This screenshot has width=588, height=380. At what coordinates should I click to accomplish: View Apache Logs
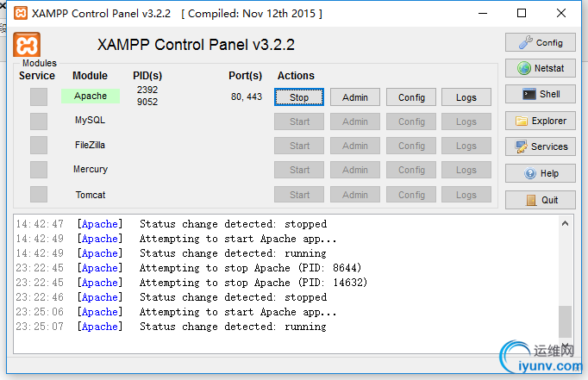tap(466, 97)
